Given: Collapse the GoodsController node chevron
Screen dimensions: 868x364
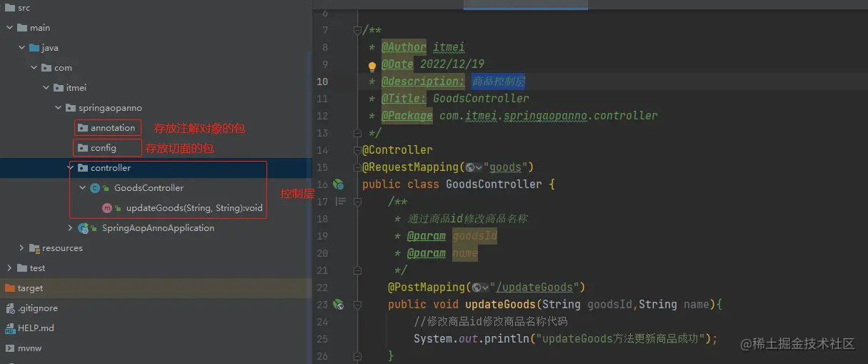Looking at the screenshot, I should pyautogui.click(x=83, y=188).
